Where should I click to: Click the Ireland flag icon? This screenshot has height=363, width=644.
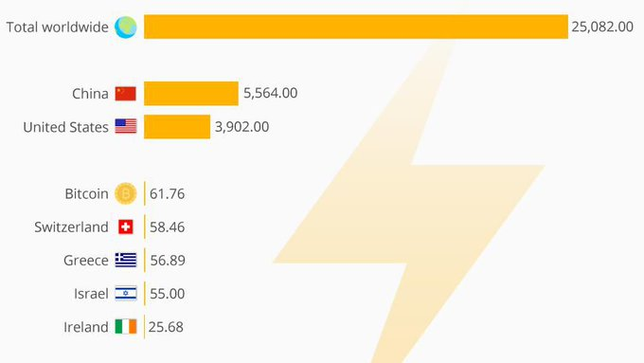(x=126, y=327)
